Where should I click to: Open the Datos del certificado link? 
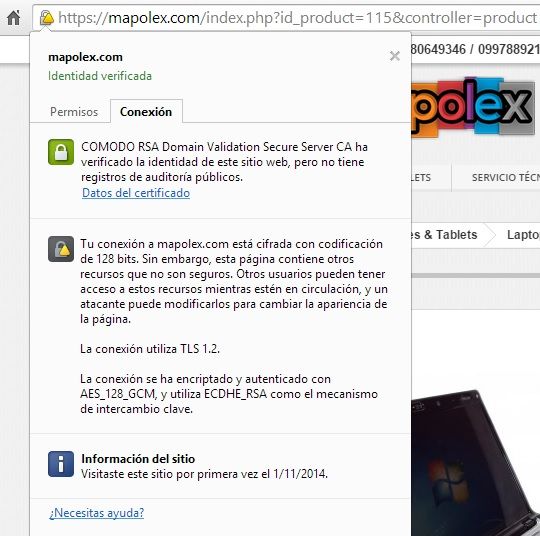pyautogui.click(x=136, y=193)
